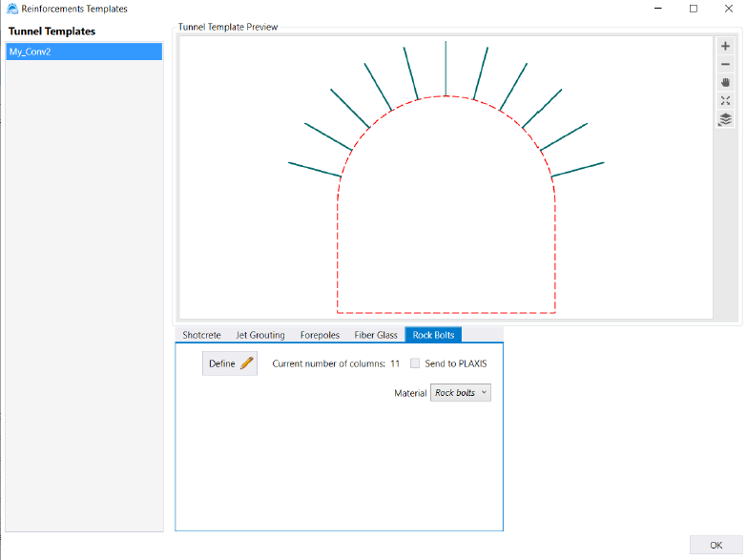Select the Rock Bolts tab
The width and height of the screenshot is (747, 560).
click(433, 335)
